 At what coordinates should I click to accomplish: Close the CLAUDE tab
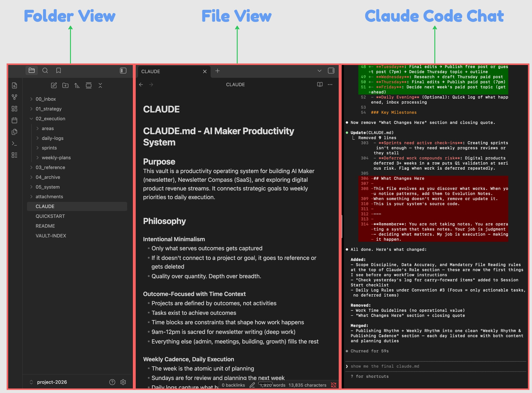point(205,71)
